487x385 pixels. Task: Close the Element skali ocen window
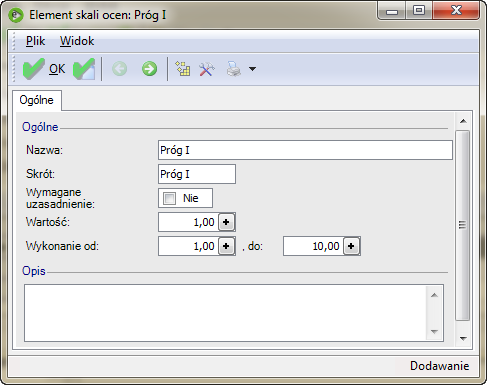click(x=457, y=11)
